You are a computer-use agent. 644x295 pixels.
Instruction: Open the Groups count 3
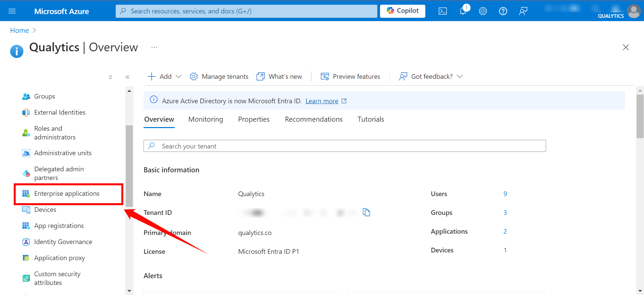(505, 213)
